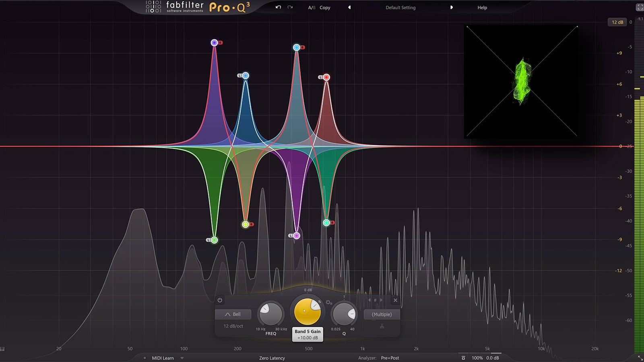Open the Help menu
Viewport: 644px width, 362px height.
coord(482,7)
